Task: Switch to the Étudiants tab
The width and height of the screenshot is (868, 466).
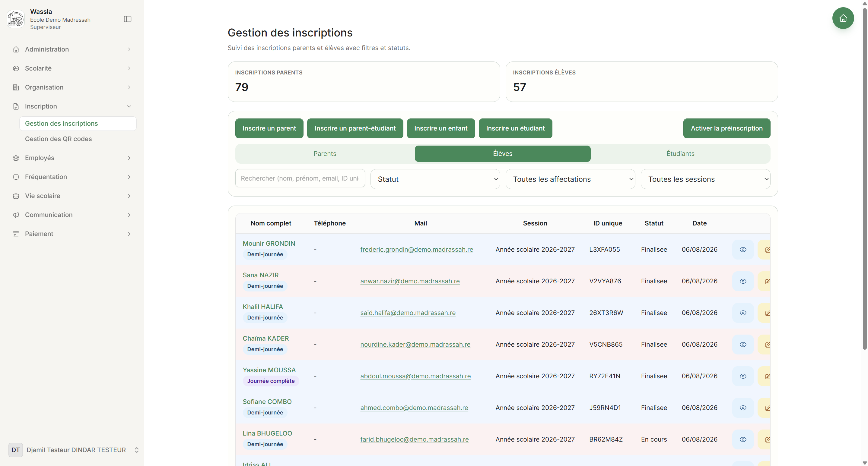Action: click(680, 153)
